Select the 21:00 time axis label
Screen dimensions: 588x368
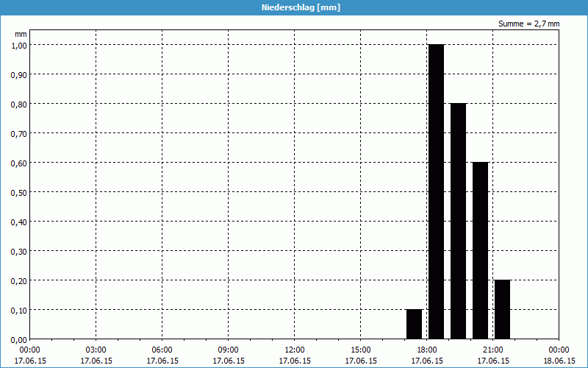(493, 350)
